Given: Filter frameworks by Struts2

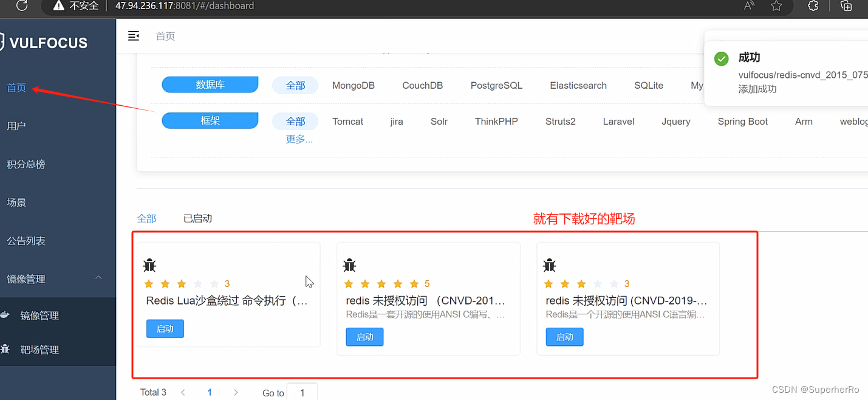Looking at the screenshot, I should [560, 121].
